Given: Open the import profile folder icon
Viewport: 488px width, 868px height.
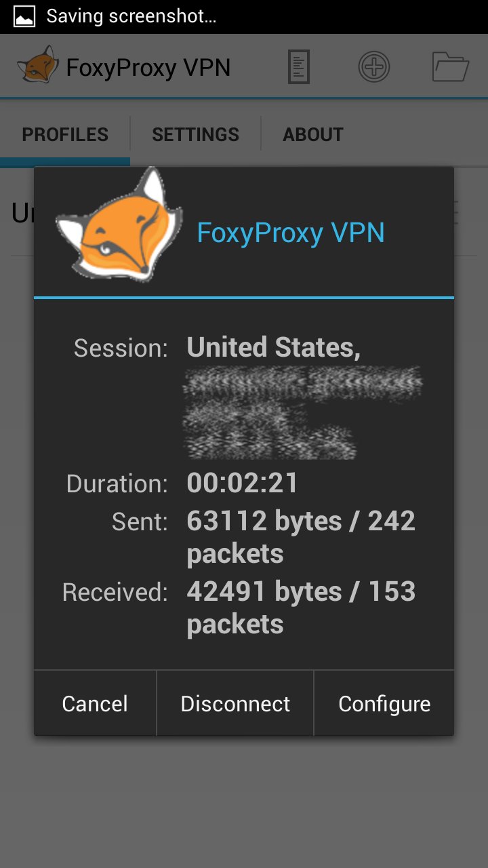Looking at the screenshot, I should (451, 67).
